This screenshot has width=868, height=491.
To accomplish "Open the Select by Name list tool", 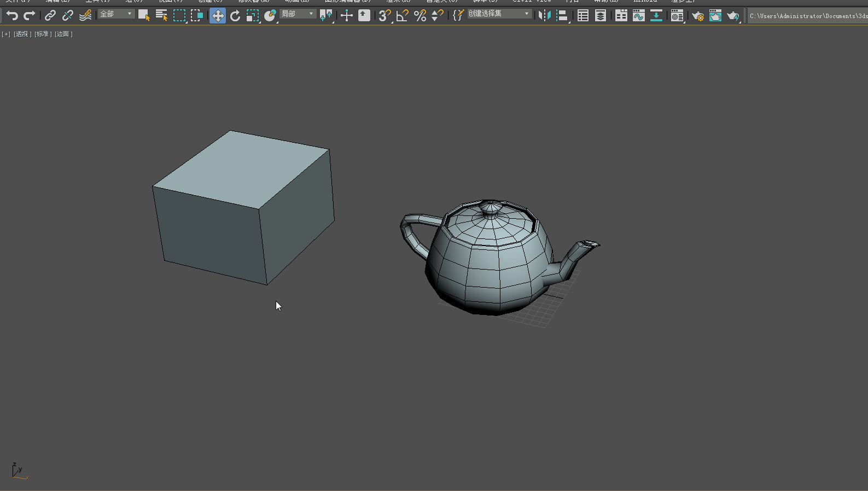I will coord(161,16).
